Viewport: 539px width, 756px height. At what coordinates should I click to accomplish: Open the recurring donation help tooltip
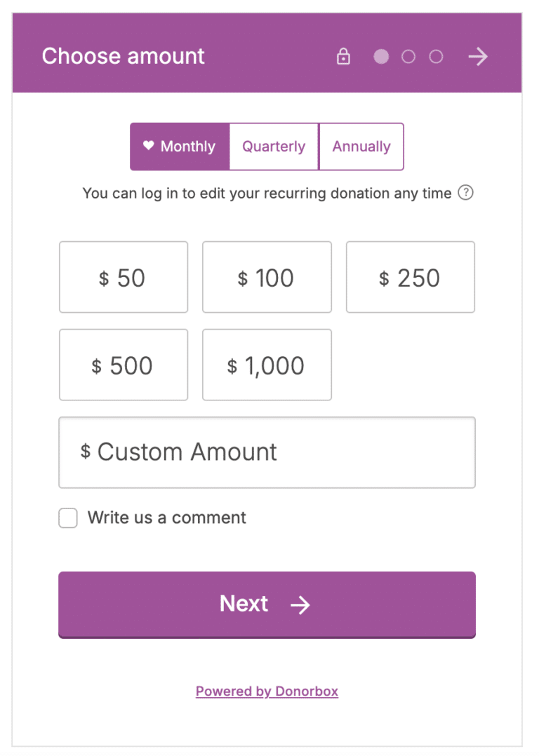point(465,193)
